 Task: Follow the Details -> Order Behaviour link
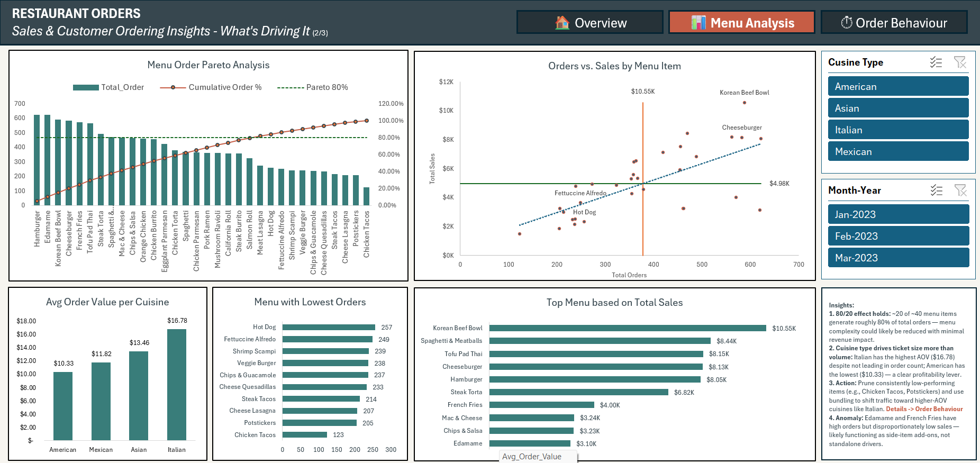coord(924,409)
